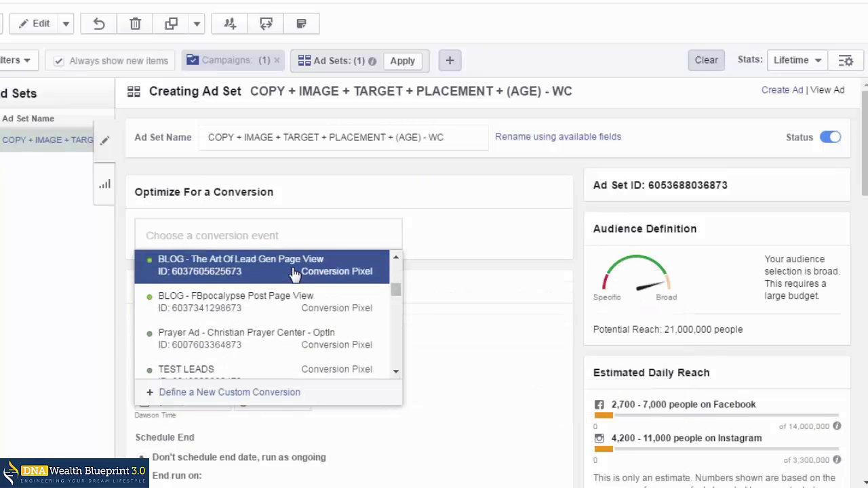This screenshot has height=488, width=868.
Task: Click the conversion list scrollbar down arrow
Action: [x=396, y=371]
